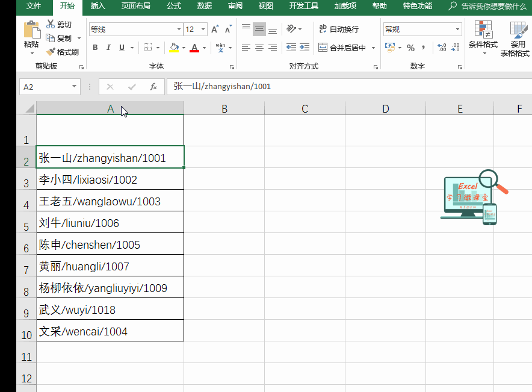
Task: Expand the underline style arrow
Action: pyautogui.click(x=132, y=48)
